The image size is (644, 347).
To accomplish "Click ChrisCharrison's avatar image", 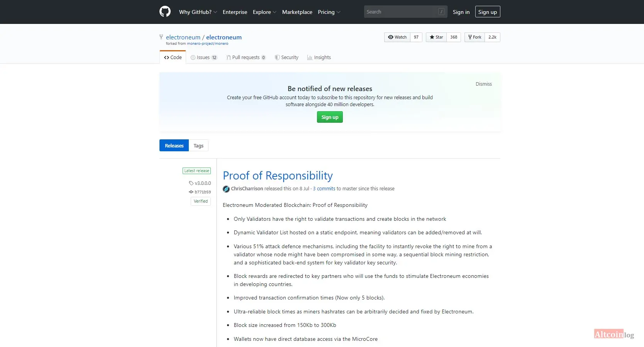I will point(226,189).
